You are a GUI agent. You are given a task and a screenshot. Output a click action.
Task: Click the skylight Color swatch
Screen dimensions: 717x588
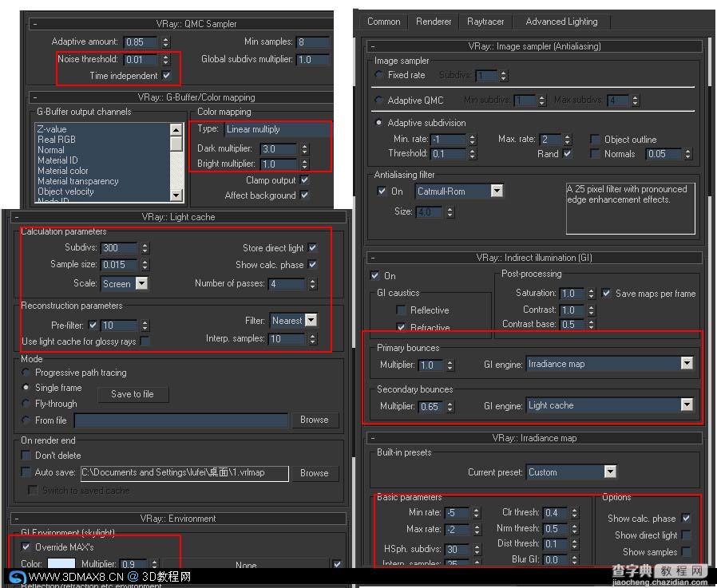click(61, 564)
